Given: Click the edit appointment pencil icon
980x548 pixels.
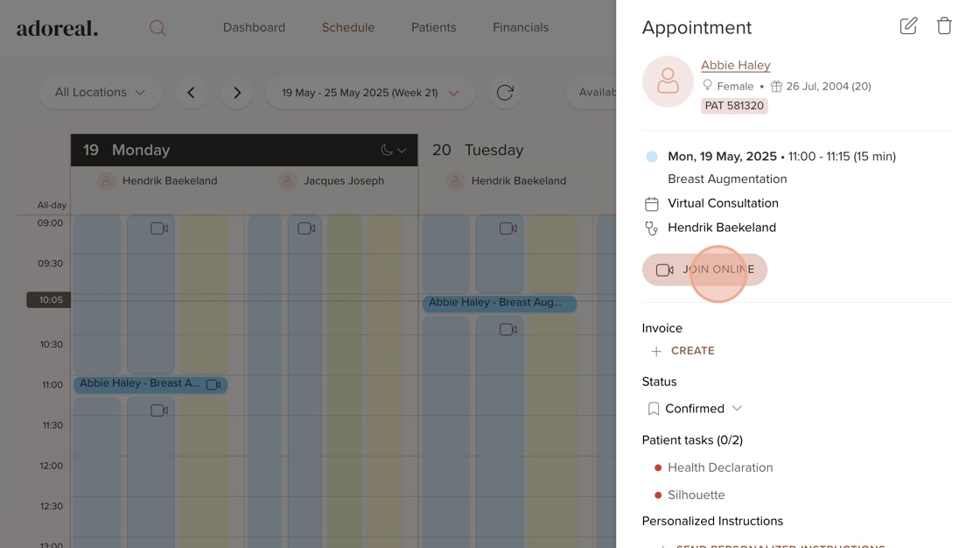Looking at the screenshot, I should click(908, 26).
